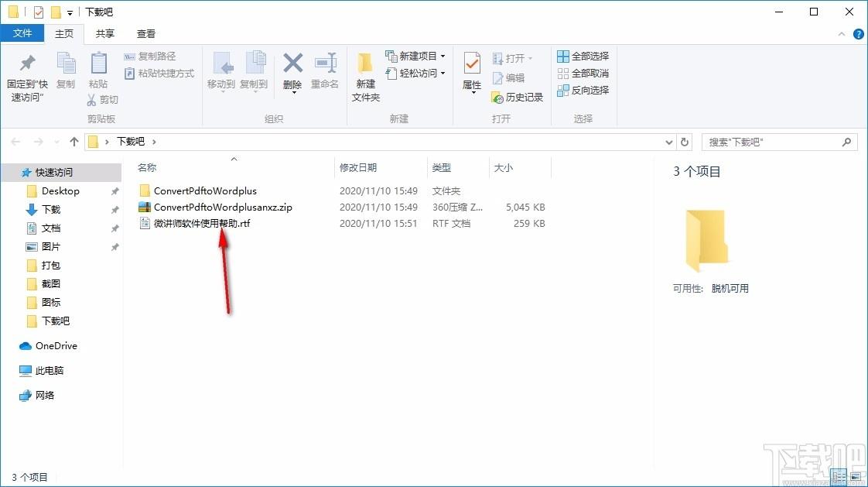This screenshot has width=868, height=487.
Task: Click the forward navigation arrow
Action: pos(38,142)
